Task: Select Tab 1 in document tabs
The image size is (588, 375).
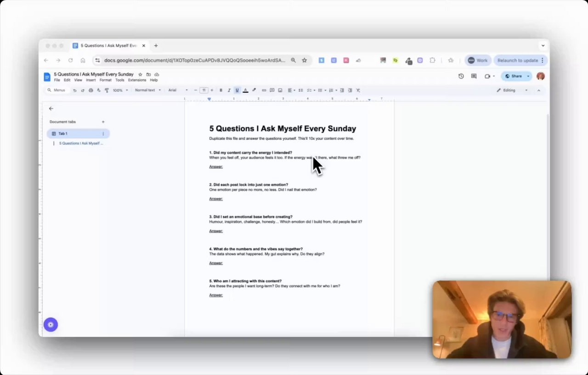Action: point(78,134)
